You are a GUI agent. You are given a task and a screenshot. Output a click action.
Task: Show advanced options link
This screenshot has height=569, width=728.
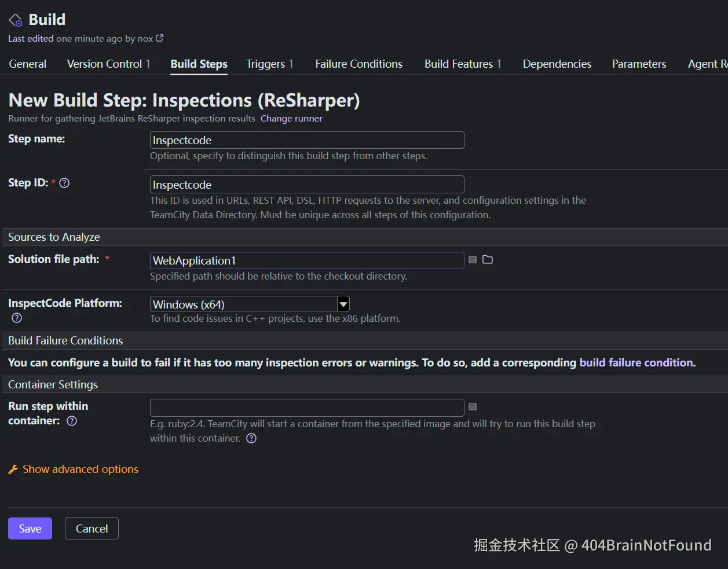(81, 469)
